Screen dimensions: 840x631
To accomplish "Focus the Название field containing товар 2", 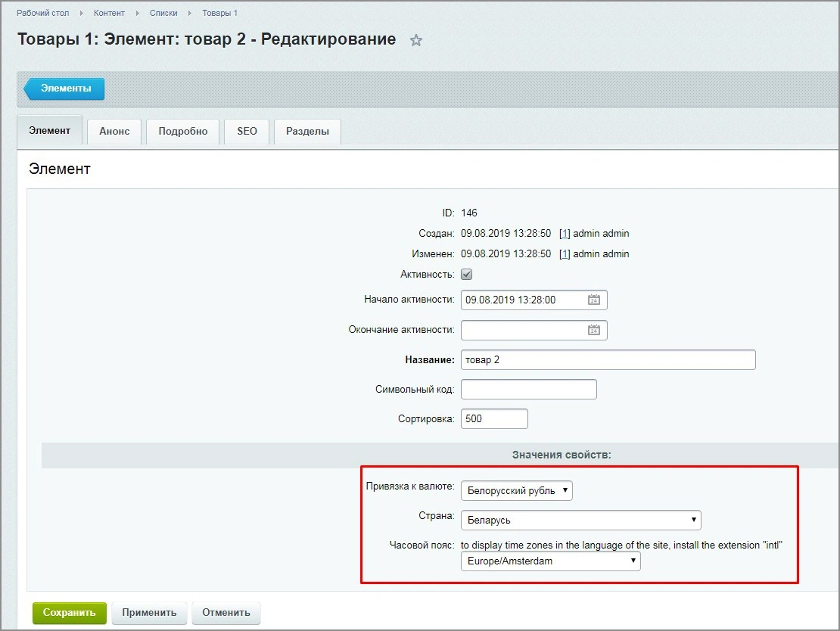I will click(608, 360).
